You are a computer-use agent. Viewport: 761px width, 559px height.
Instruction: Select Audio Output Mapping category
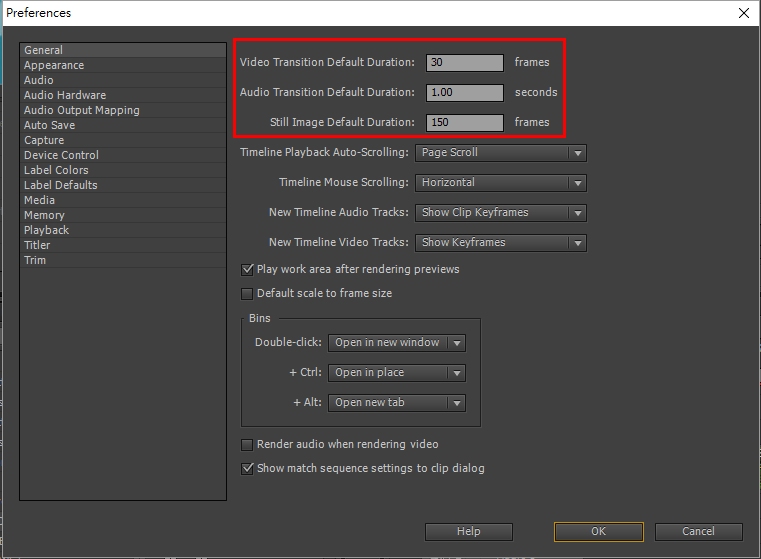click(x=123, y=110)
